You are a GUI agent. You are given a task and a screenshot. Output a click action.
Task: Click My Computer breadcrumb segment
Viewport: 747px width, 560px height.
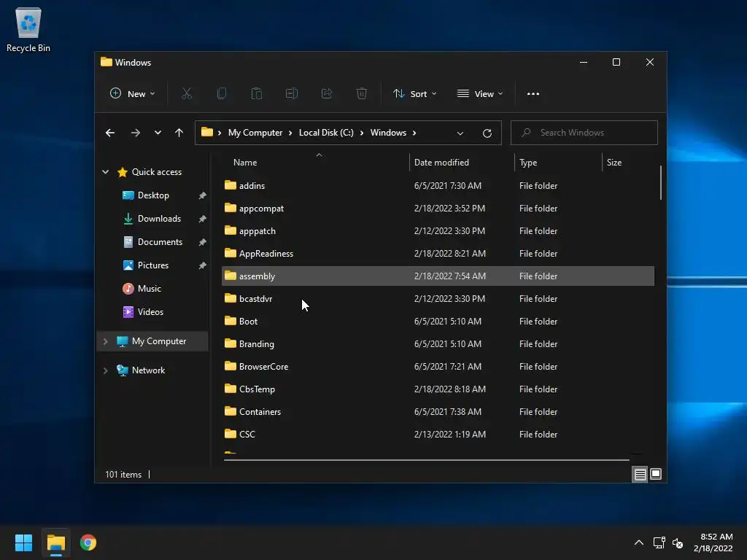tap(255, 133)
